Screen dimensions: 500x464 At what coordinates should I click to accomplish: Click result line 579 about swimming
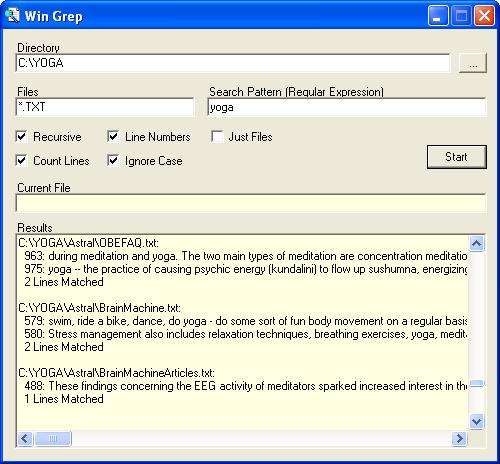[x=246, y=321]
